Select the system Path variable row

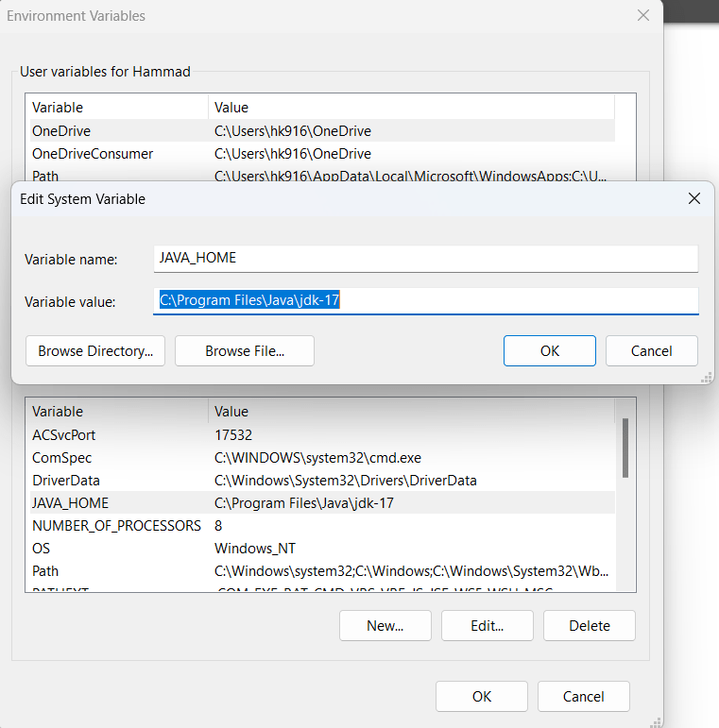(x=322, y=571)
